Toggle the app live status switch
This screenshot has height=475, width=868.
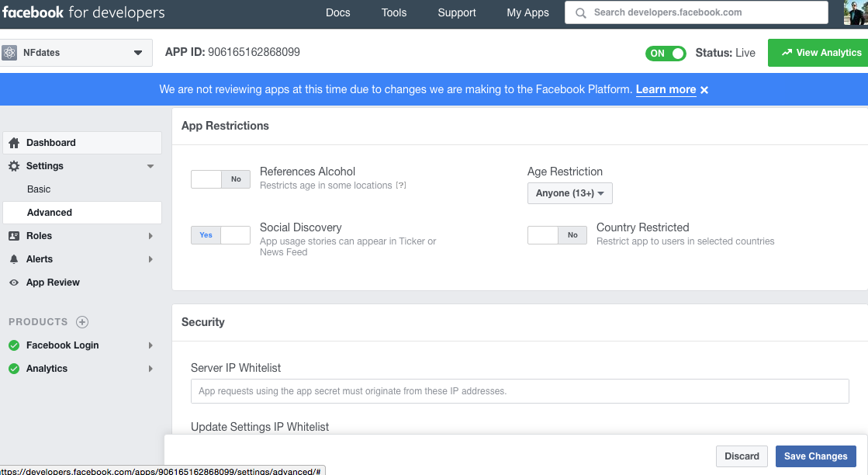pos(666,53)
